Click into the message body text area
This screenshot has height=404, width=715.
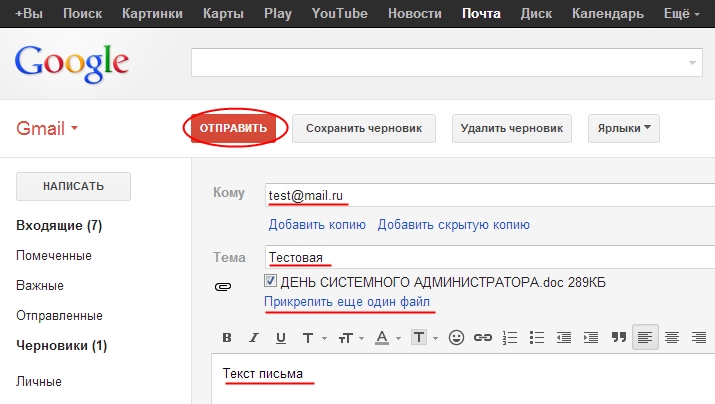pyautogui.click(x=463, y=378)
